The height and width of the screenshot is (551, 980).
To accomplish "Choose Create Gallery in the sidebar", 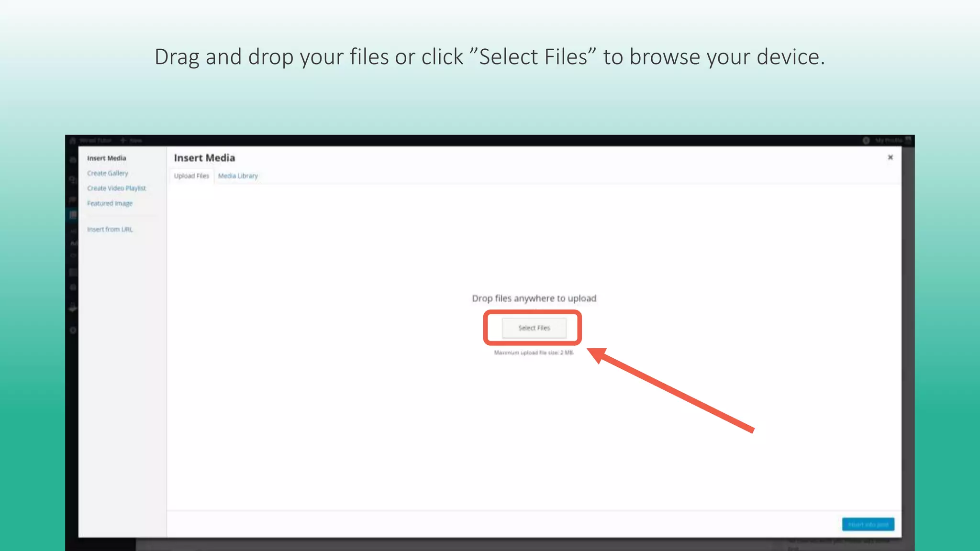I will (108, 173).
